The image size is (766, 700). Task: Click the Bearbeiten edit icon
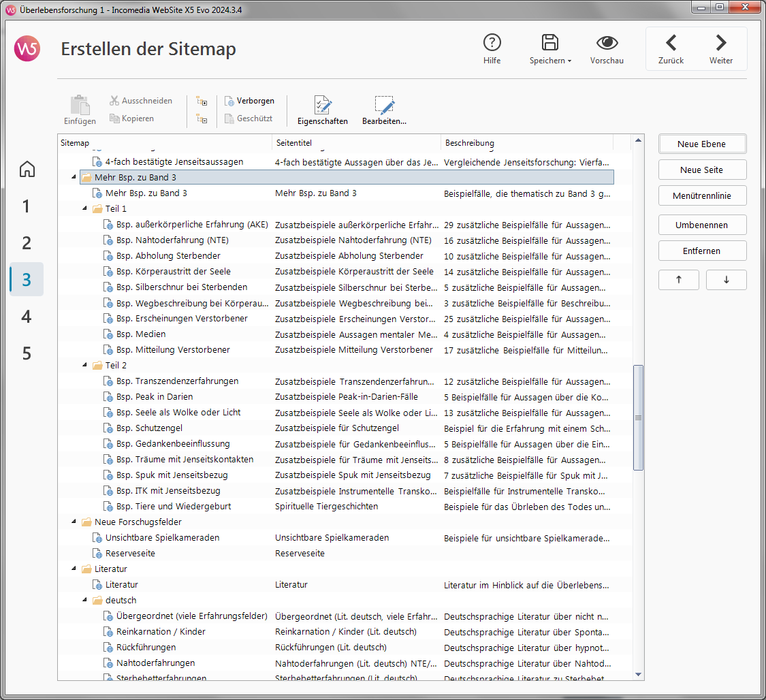coord(384,106)
